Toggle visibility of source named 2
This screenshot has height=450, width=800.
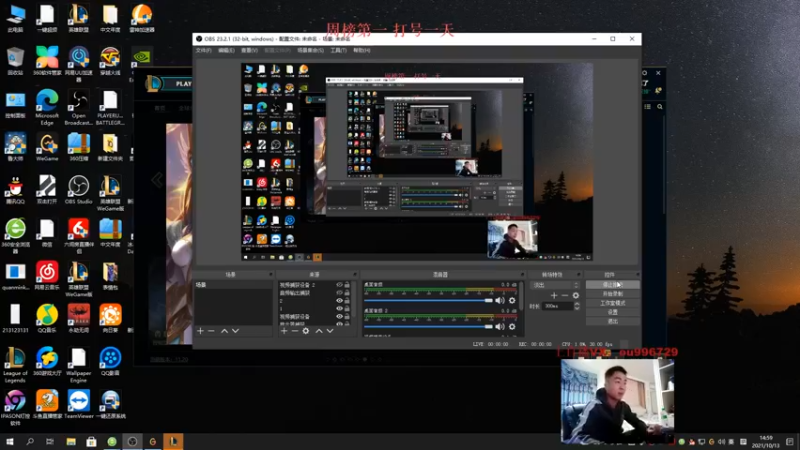(x=339, y=301)
